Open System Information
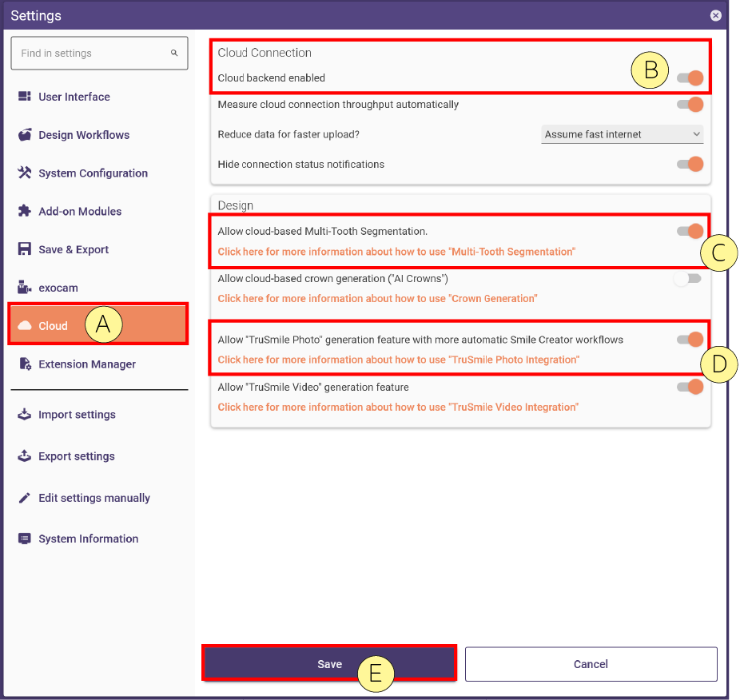 (88, 539)
